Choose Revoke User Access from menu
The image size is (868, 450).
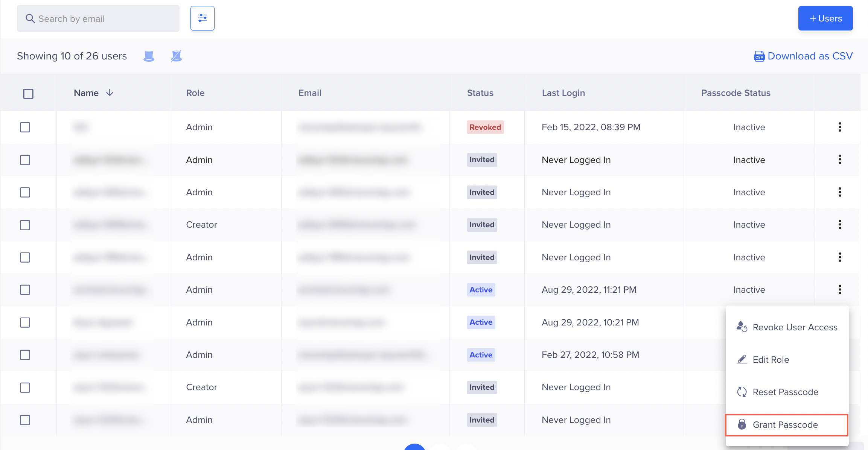click(795, 327)
